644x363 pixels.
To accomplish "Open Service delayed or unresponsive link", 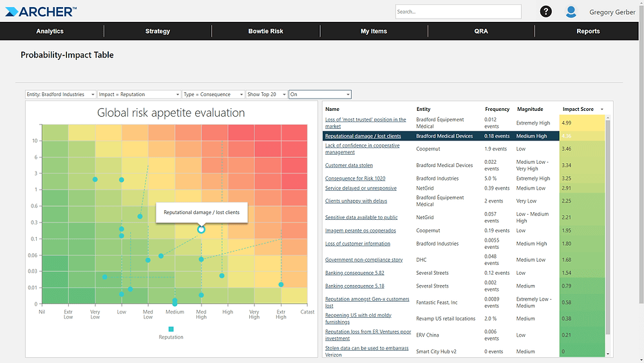I will tap(361, 188).
